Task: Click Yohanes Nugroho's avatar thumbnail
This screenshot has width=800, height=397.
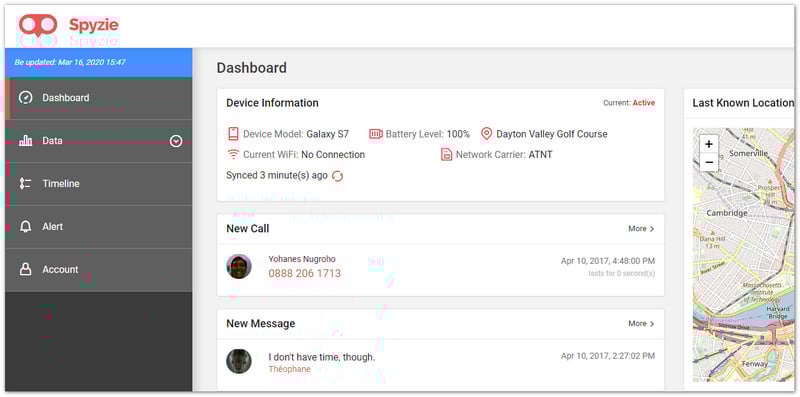Action: click(239, 266)
